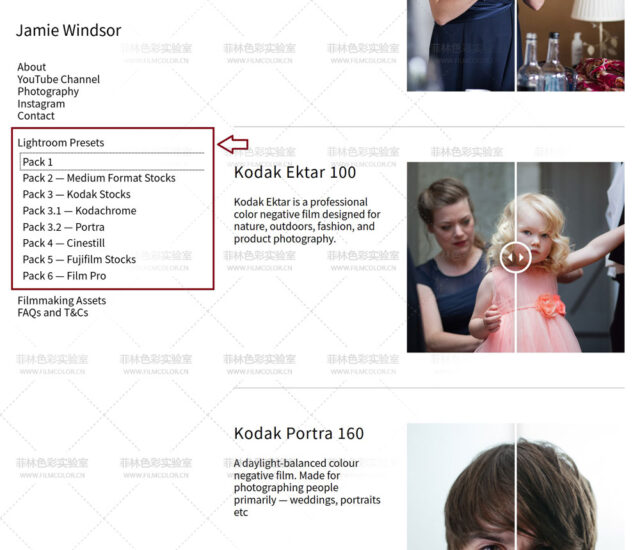
Task: Open the Contact page
Action: pos(36,115)
